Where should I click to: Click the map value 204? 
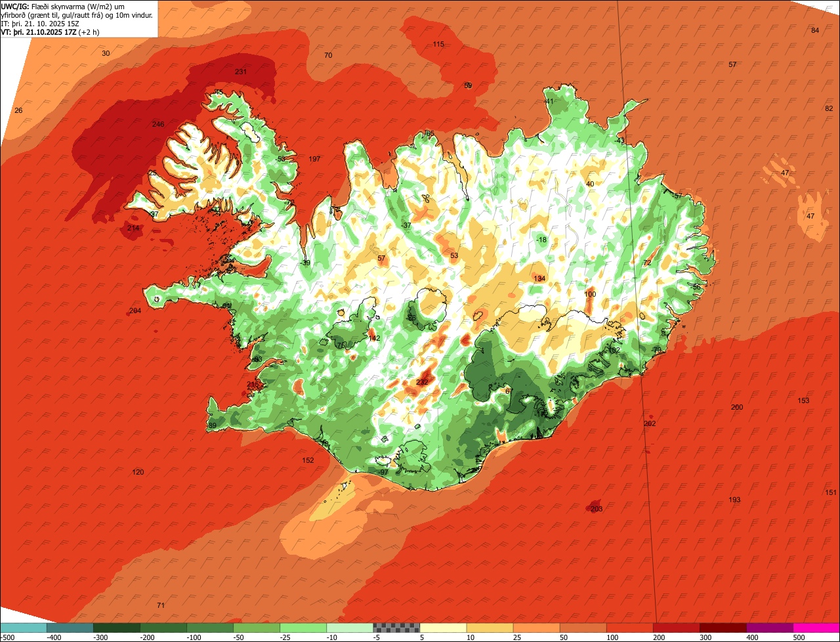[135, 310]
